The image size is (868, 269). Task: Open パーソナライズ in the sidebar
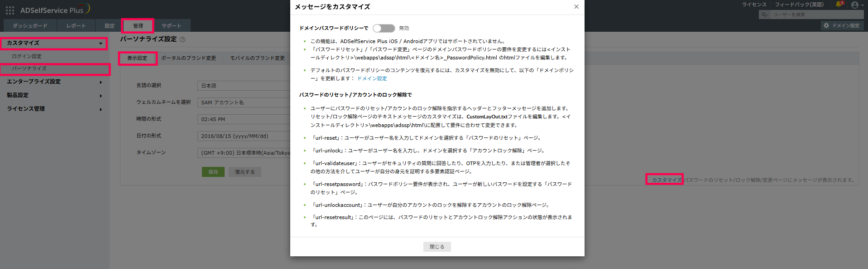coord(29,68)
